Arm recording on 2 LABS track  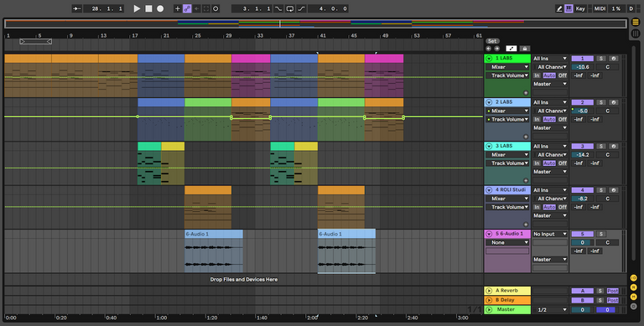(x=613, y=102)
